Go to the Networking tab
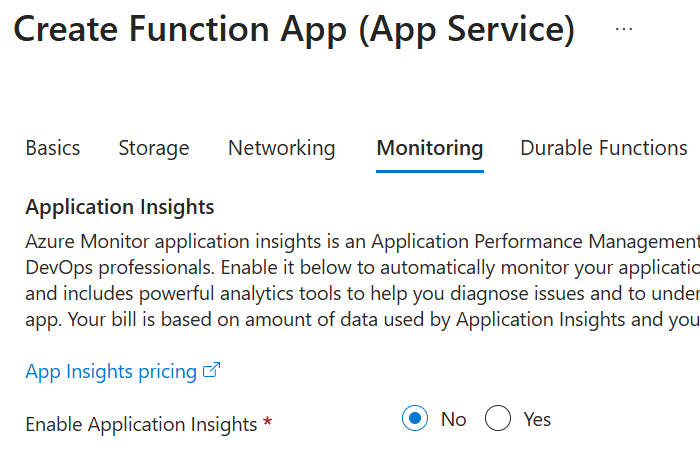Viewport: 700px width, 456px height. (x=281, y=148)
